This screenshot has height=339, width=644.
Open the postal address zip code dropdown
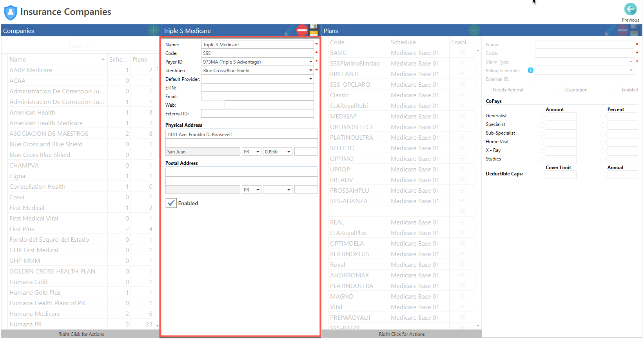click(x=289, y=190)
